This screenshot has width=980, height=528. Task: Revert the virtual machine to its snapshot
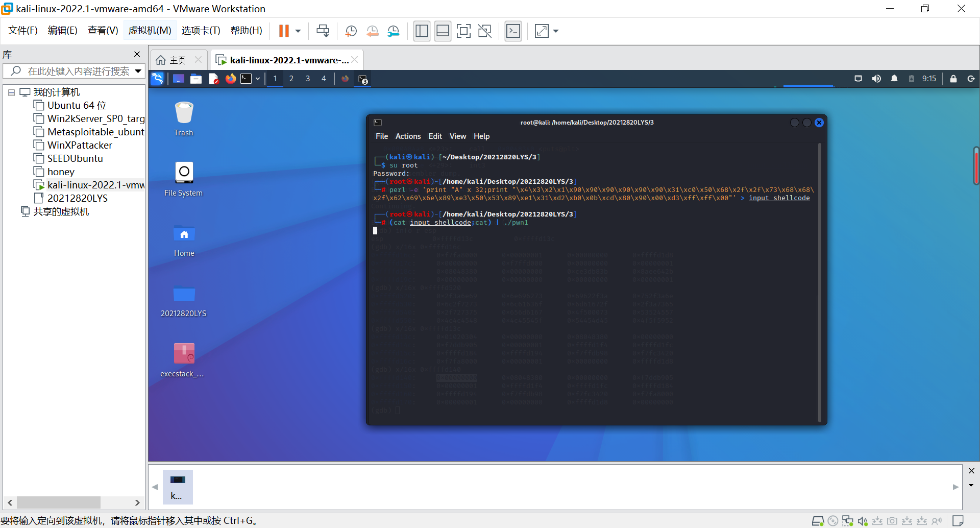click(x=373, y=31)
